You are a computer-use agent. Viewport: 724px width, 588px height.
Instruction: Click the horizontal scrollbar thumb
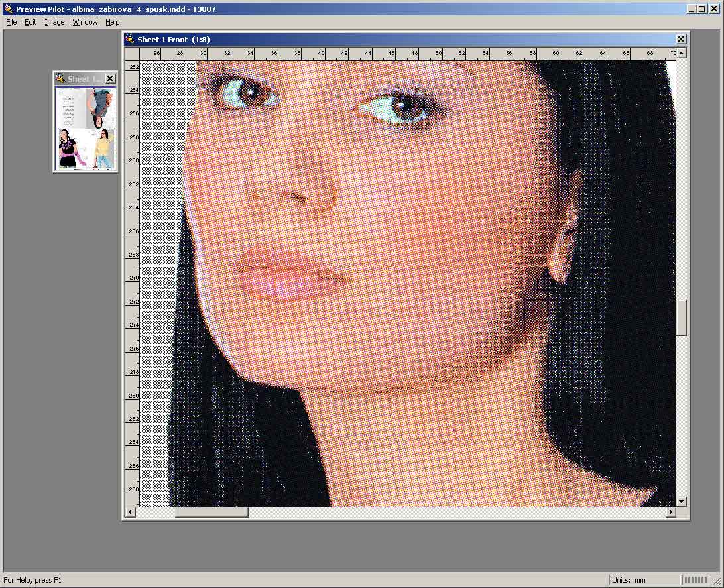coord(212,512)
